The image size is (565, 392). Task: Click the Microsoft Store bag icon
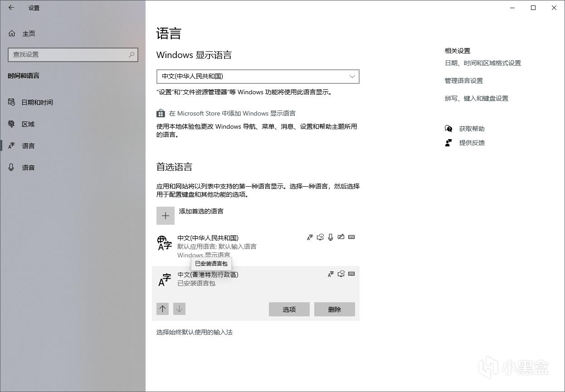(161, 113)
